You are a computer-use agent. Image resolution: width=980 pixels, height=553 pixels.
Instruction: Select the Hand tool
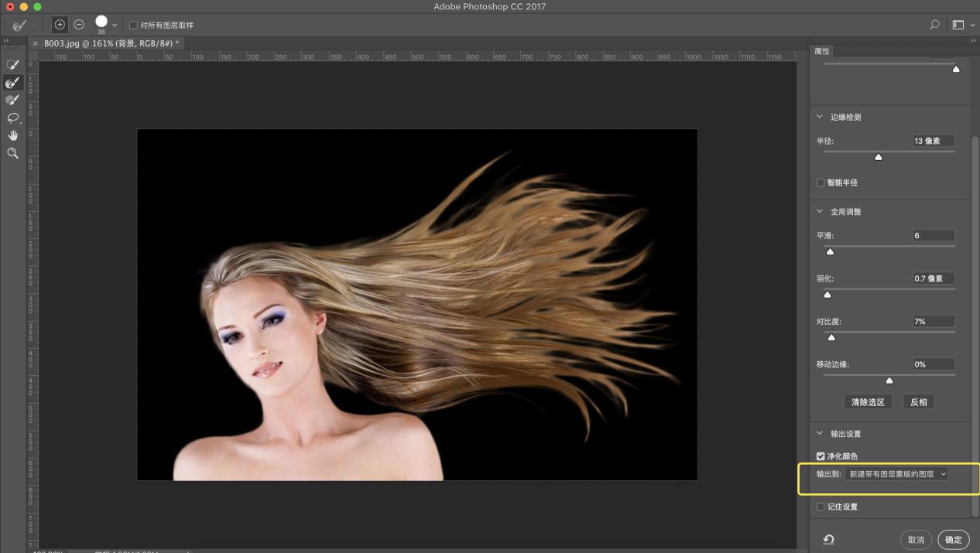click(x=12, y=135)
